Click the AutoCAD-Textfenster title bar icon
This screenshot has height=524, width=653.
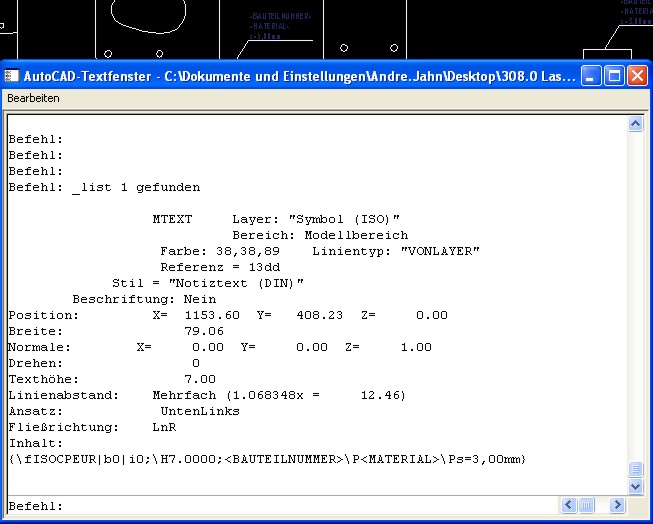pyautogui.click(x=11, y=76)
